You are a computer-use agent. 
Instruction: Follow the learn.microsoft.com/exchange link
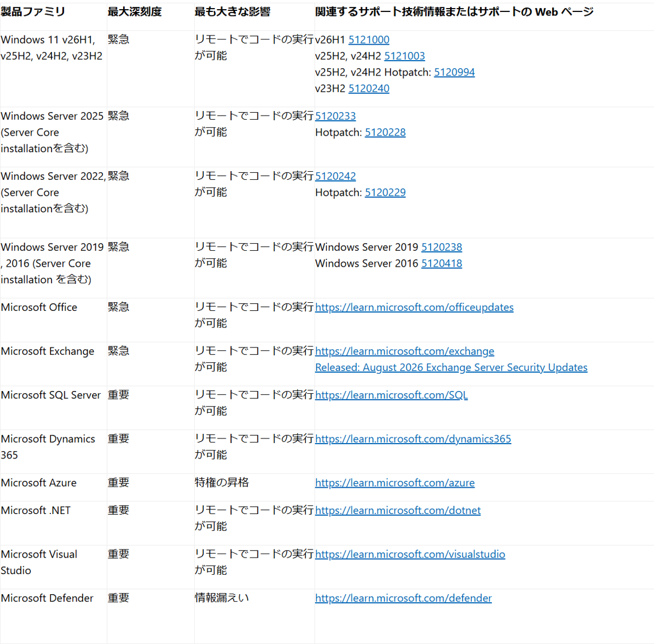click(404, 351)
